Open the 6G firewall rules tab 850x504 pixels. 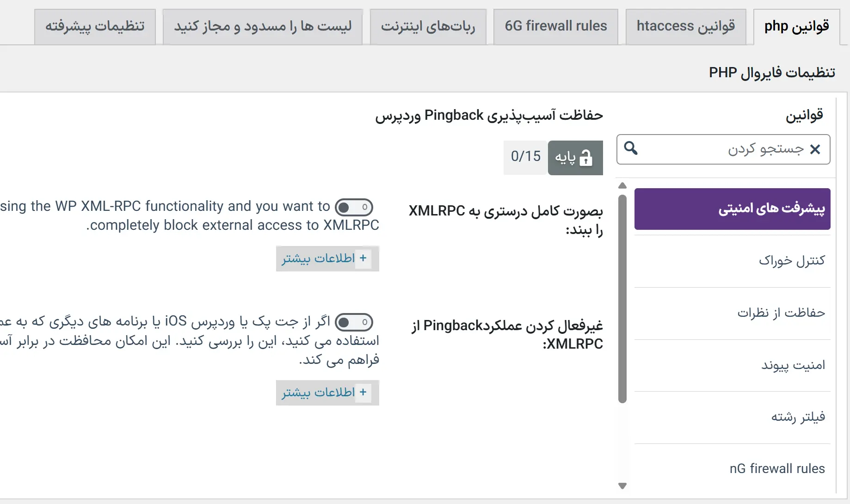(555, 26)
